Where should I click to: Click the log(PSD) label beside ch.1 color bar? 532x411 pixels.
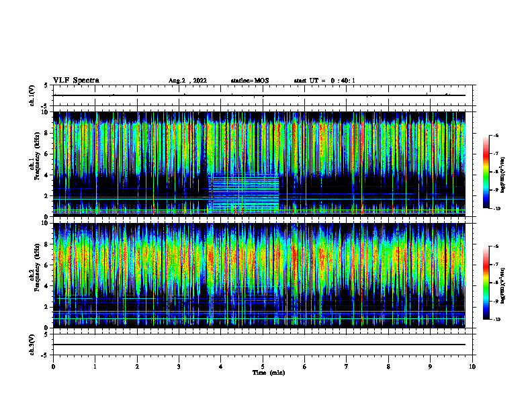503,175
